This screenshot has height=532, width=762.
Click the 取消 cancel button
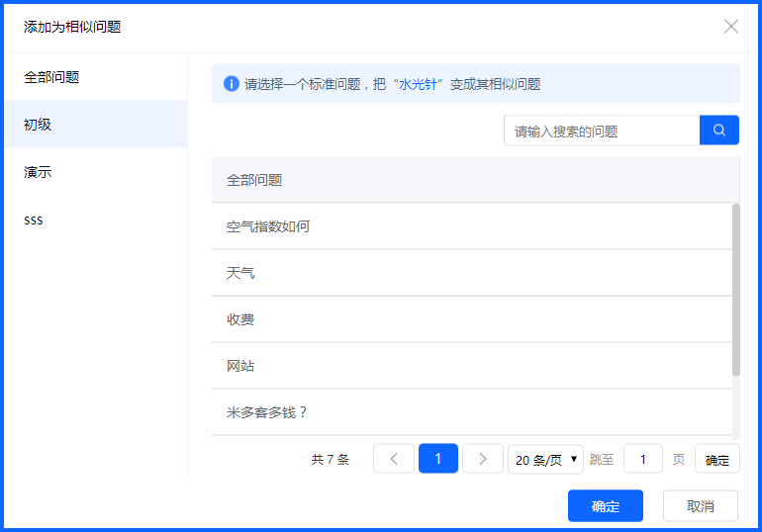[701, 505]
